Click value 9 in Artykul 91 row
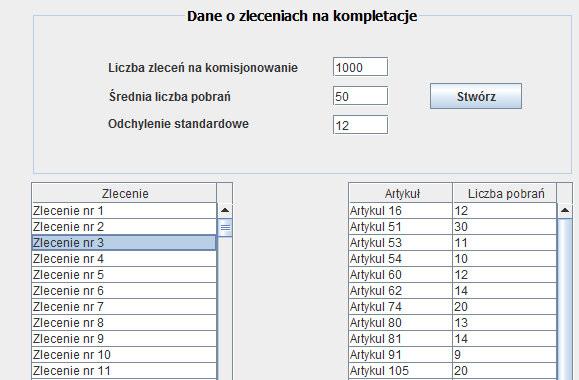 (x=504, y=355)
